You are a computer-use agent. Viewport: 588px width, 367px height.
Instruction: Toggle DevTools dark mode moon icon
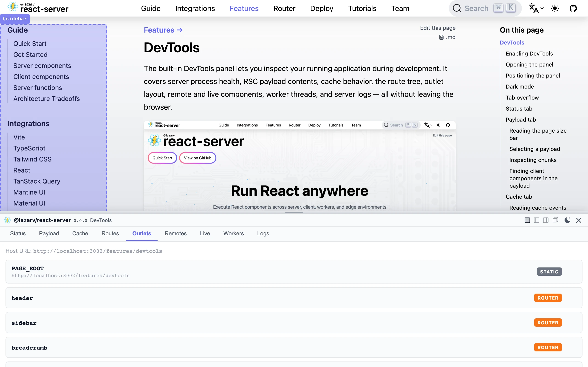(x=567, y=220)
